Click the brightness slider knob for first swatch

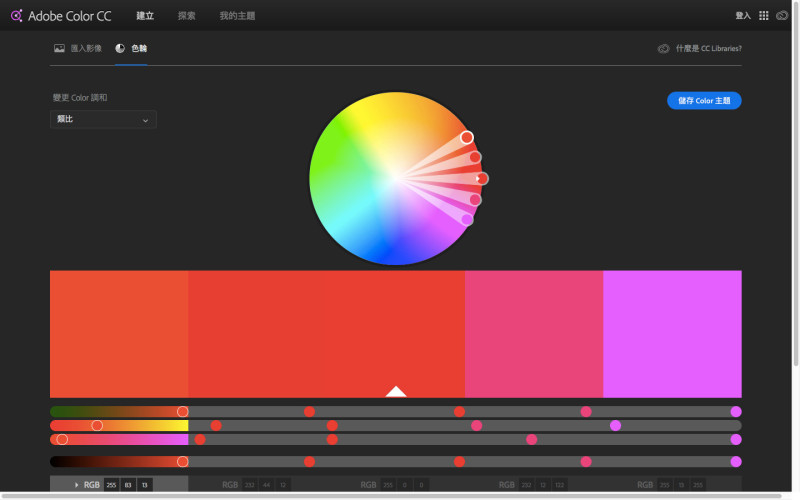click(182, 461)
